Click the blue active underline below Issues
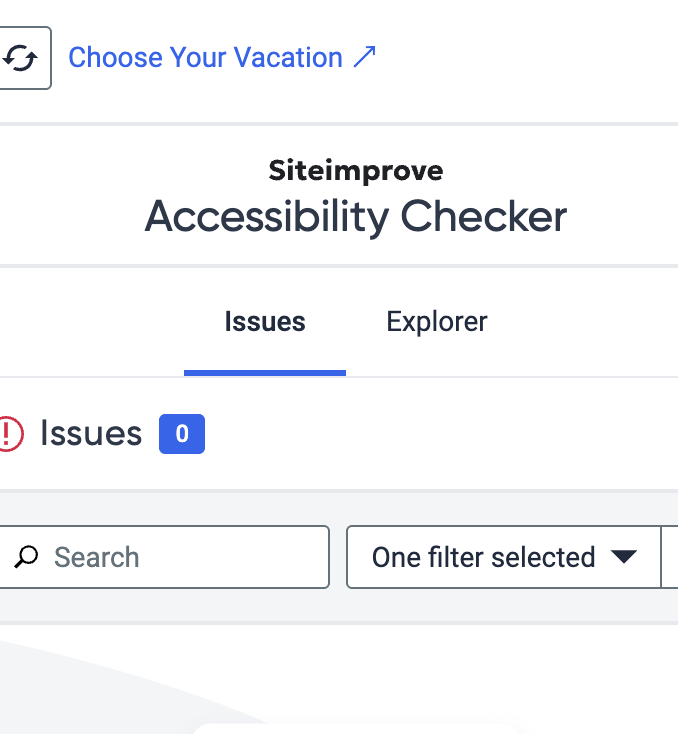678x734 pixels. tap(265, 373)
